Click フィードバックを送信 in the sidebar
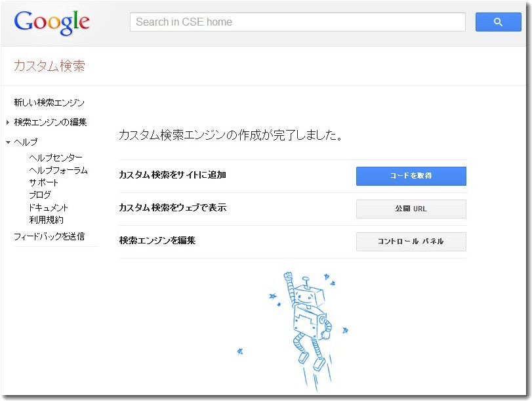The image size is (532, 401). [x=49, y=237]
